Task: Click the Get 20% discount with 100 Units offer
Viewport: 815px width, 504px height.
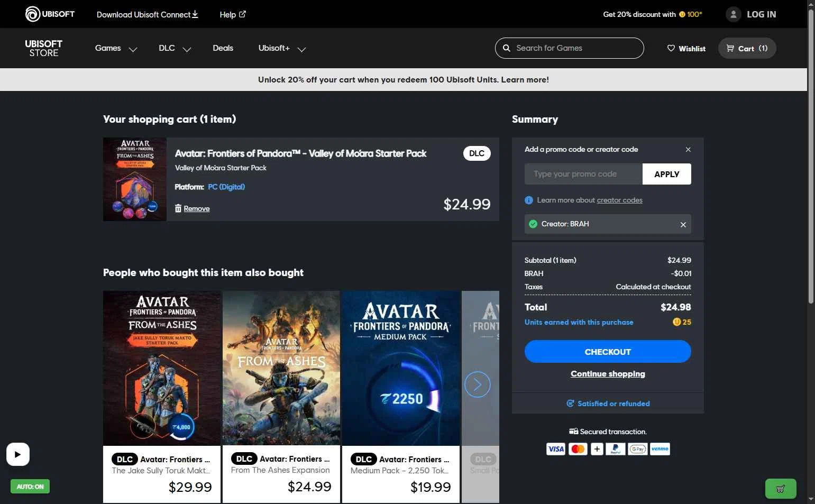Action: coord(653,14)
